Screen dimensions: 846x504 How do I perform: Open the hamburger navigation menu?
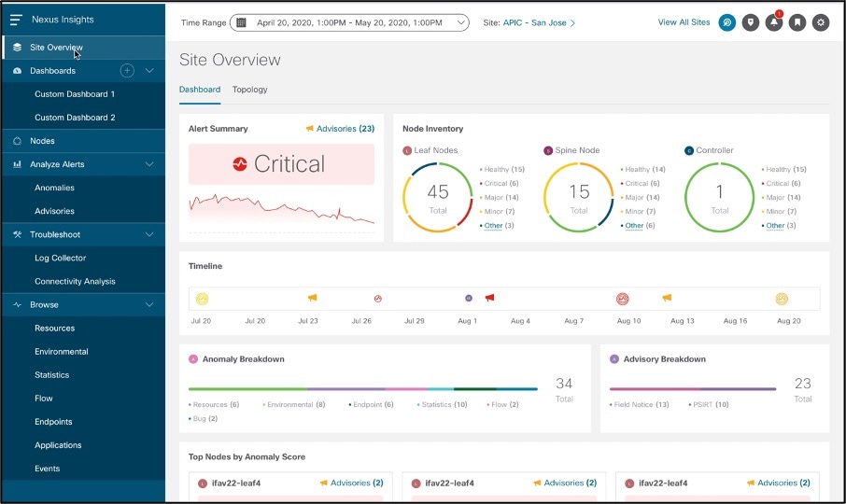pos(16,20)
